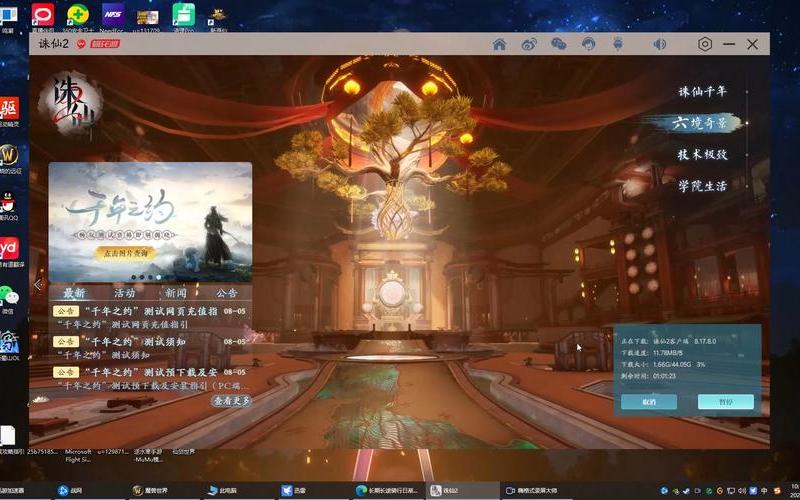Open the red 驱 driver app desktop icon
This screenshot has height=500, width=800.
click(x=9, y=112)
